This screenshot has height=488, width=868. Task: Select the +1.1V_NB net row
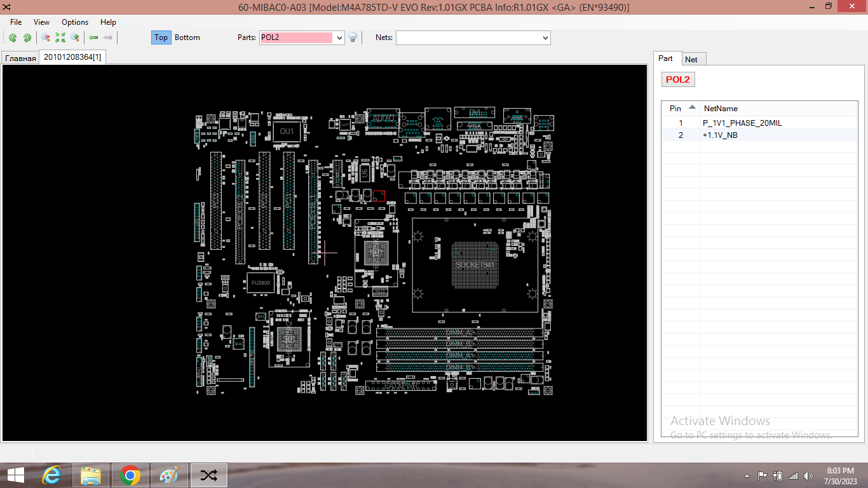pos(720,135)
